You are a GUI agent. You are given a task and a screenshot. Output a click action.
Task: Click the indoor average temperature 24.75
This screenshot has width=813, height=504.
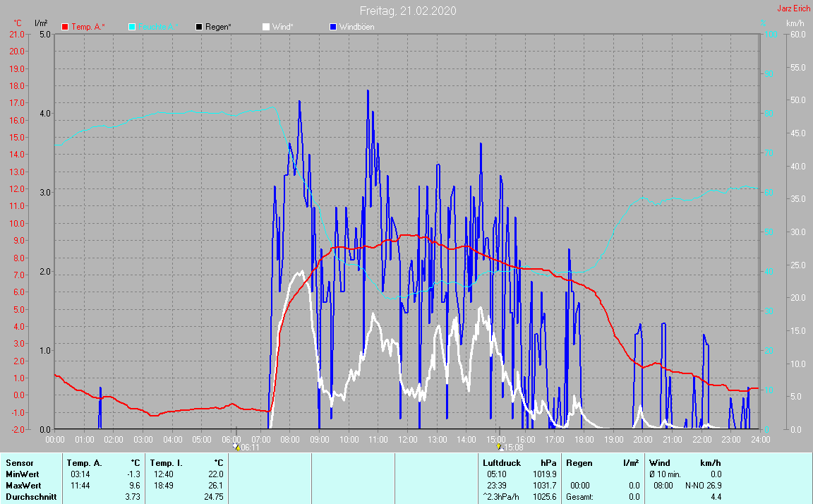pyautogui.click(x=214, y=497)
